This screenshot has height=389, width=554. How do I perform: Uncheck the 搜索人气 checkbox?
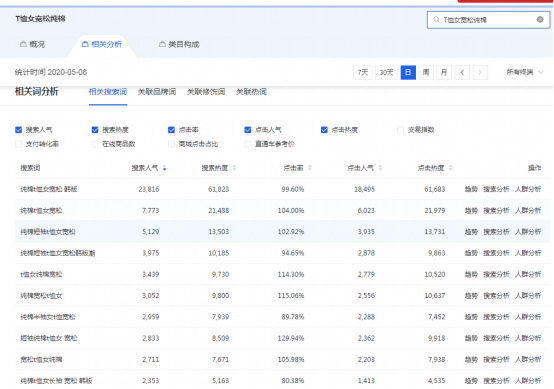19,130
